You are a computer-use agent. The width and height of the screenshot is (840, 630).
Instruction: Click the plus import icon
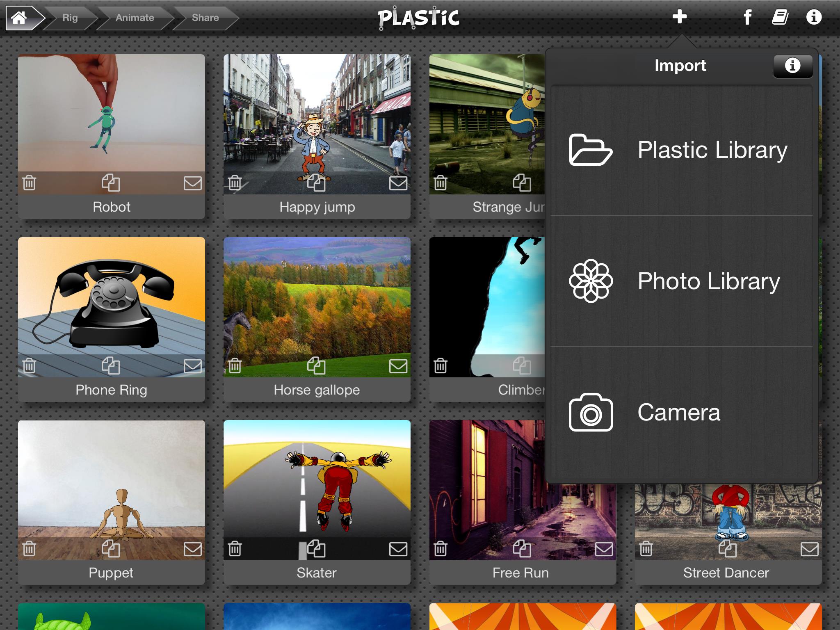680,17
